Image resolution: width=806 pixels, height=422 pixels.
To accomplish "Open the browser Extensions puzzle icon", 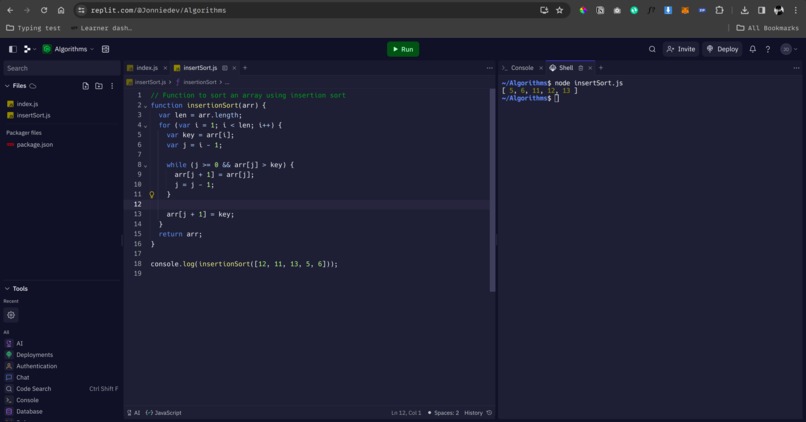I will point(719,10).
